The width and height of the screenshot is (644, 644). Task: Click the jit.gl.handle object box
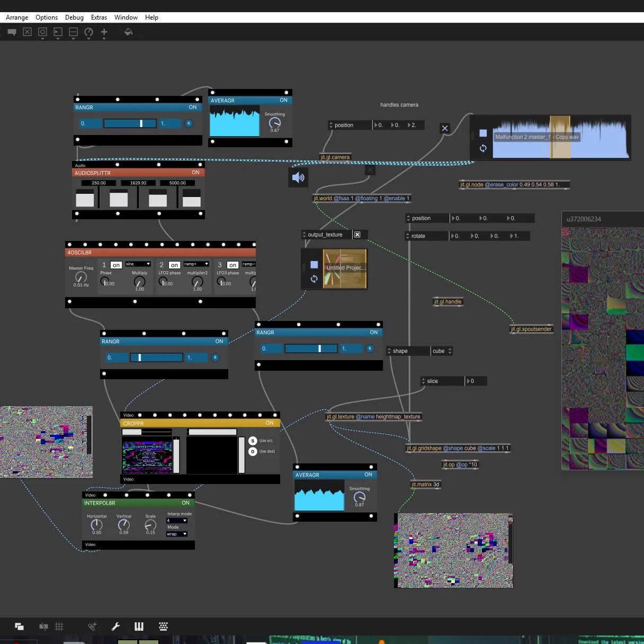coord(448,302)
